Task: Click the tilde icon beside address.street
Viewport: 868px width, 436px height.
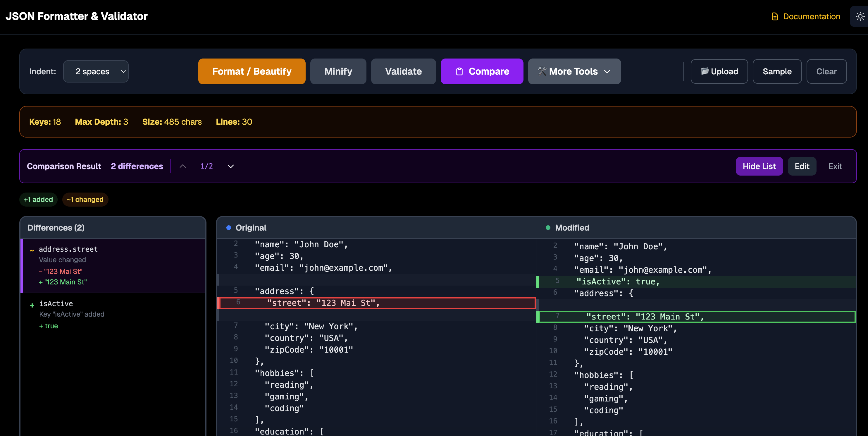Action: (x=31, y=250)
